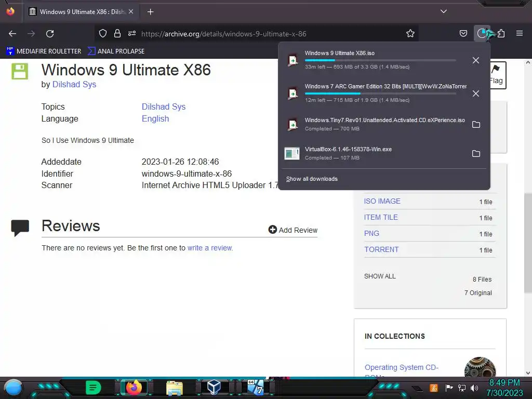Click the English language link

tap(155, 119)
